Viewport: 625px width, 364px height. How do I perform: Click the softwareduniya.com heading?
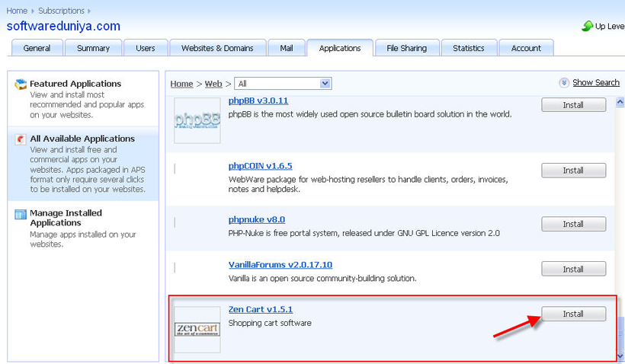(x=63, y=27)
